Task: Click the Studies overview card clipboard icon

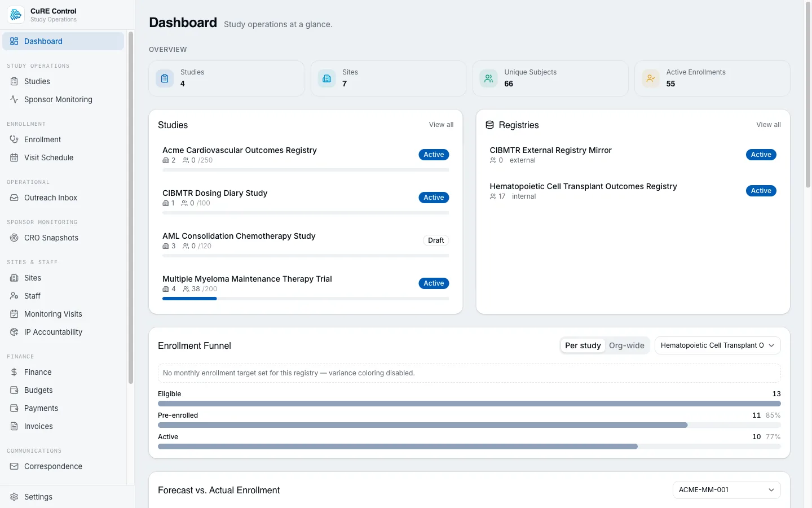Action: (165, 78)
